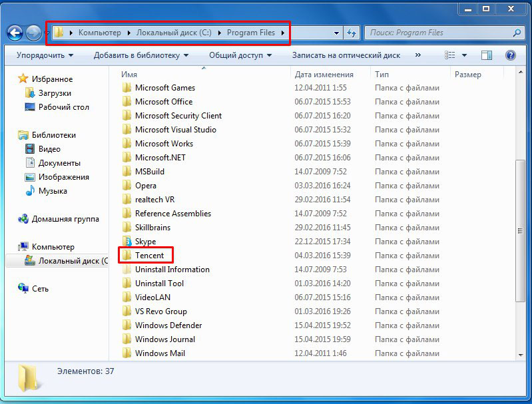Expand the Program Files breadcrumb arrow
The height and width of the screenshot is (404, 532).
283,33
